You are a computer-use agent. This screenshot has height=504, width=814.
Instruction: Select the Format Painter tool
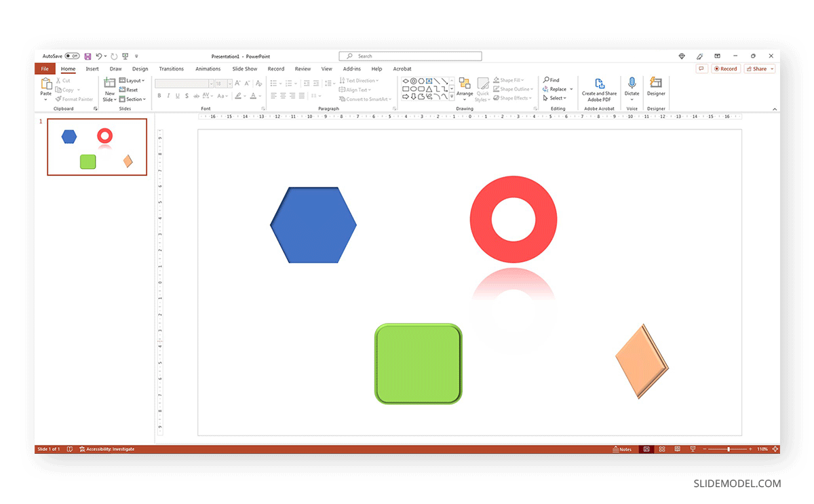pyautogui.click(x=75, y=99)
